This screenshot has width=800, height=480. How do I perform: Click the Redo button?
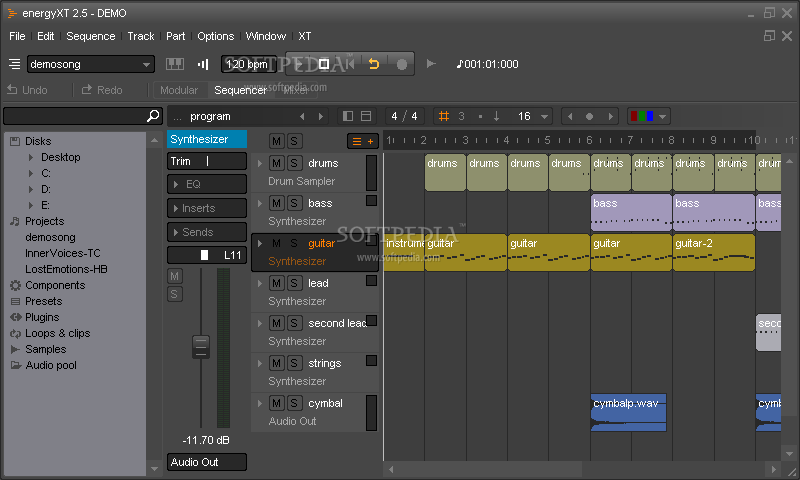coord(102,90)
